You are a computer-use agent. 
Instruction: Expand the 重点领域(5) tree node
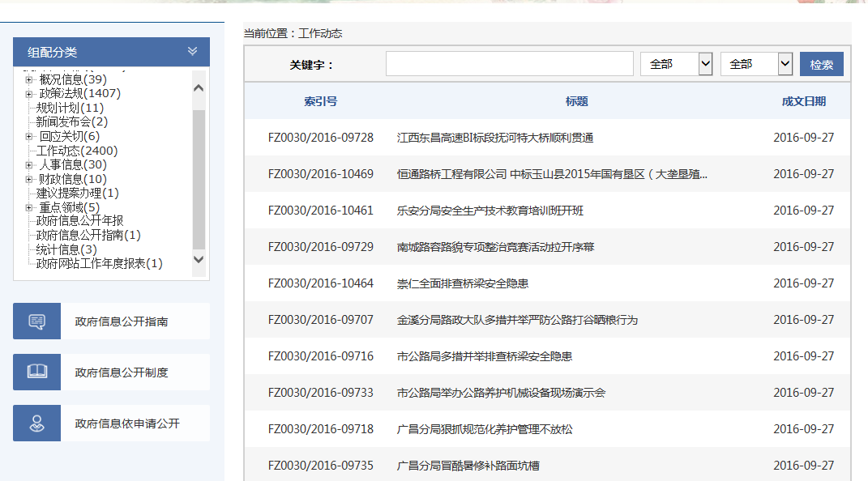pyautogui.click(x=29, y=208)
